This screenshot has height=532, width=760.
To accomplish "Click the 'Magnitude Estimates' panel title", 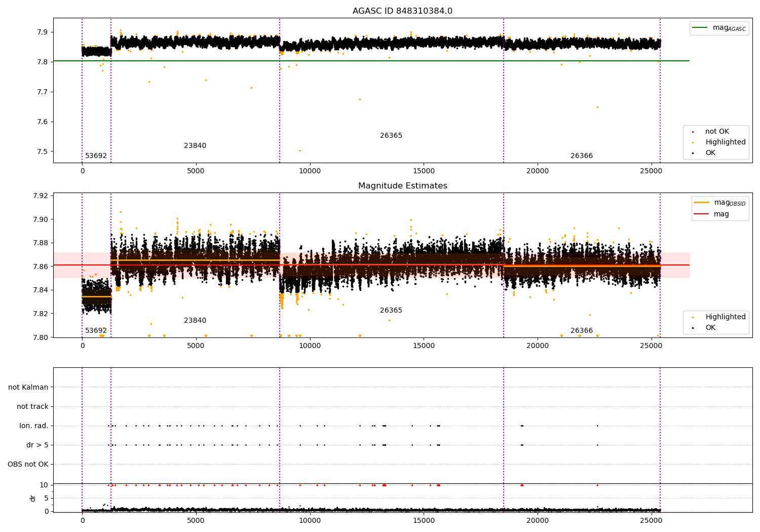I will coord(403,186).
